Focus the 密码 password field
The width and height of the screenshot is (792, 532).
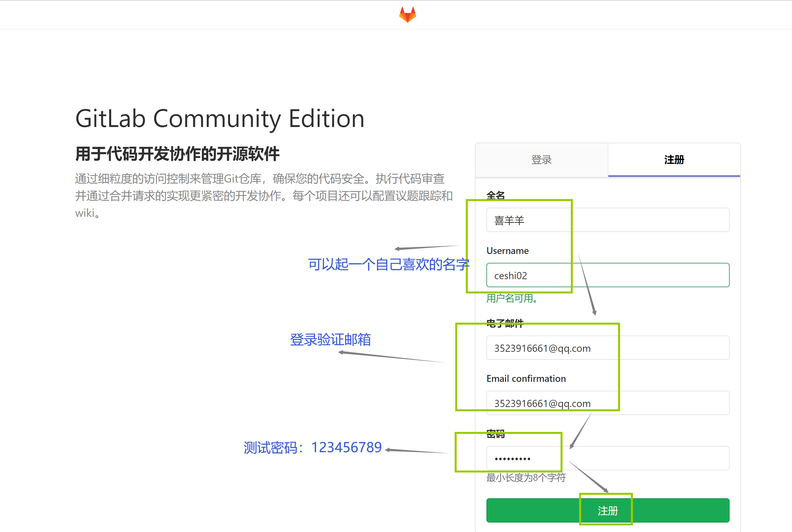click(608, 458)
